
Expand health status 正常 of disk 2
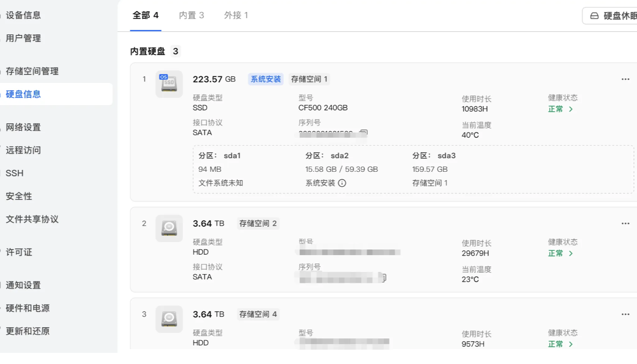click(x=560, y=253)
